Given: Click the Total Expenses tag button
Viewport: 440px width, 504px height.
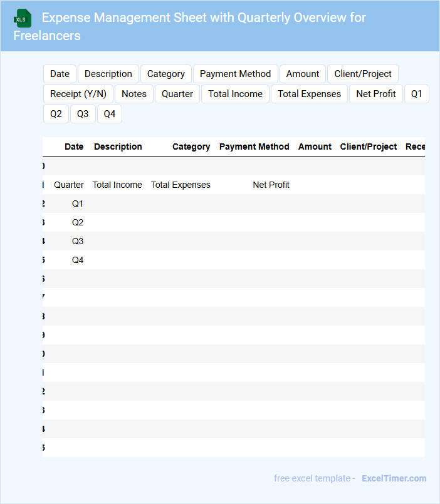Looking at the screenshot, I should coord(310,94).
